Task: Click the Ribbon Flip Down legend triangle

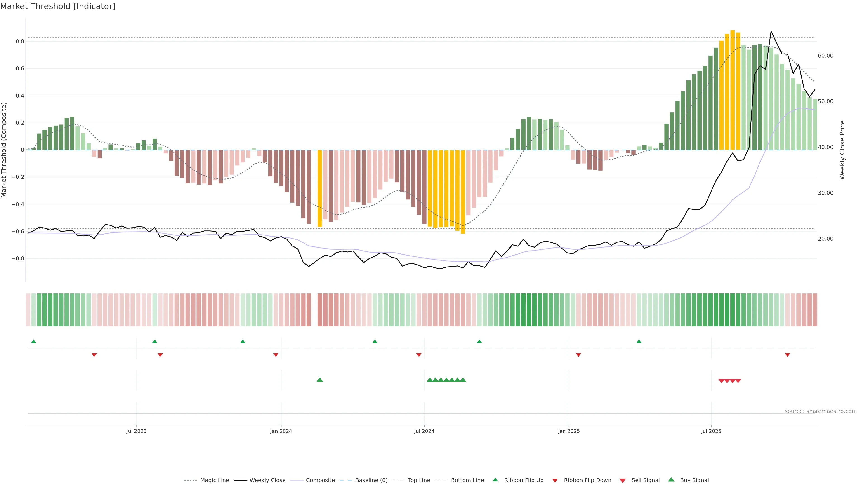Action: (x=555, y=481)
